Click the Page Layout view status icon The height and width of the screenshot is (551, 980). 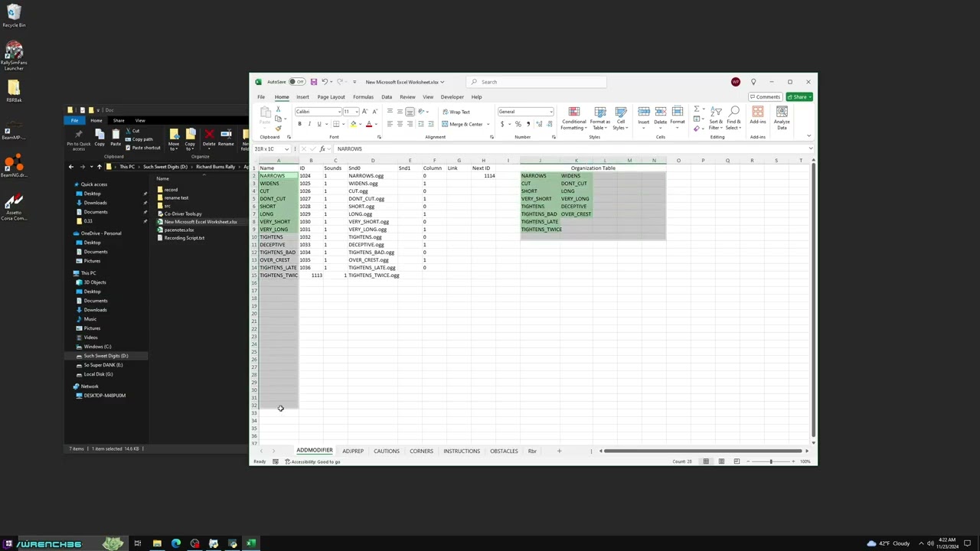tap(721, 461)
